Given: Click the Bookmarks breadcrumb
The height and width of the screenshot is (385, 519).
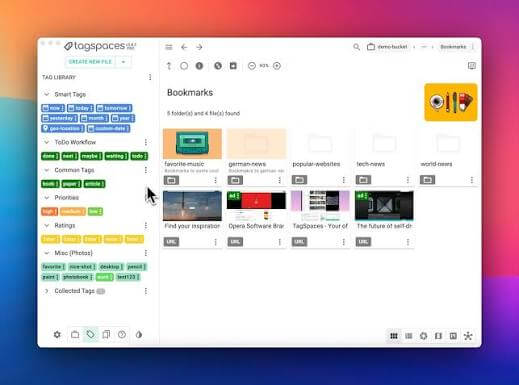Looking at the screenshot, I should [x=453, y=47].
